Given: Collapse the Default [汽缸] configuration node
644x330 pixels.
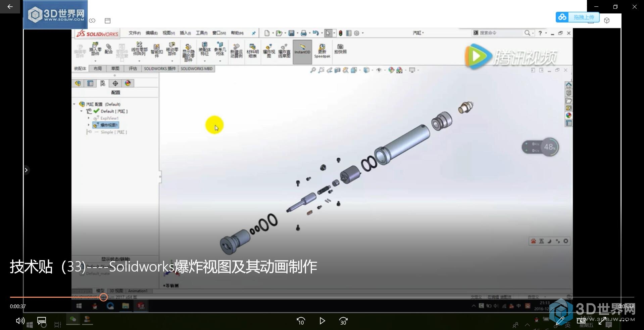Looking at the screenshot, I should (x=81, y=111).
